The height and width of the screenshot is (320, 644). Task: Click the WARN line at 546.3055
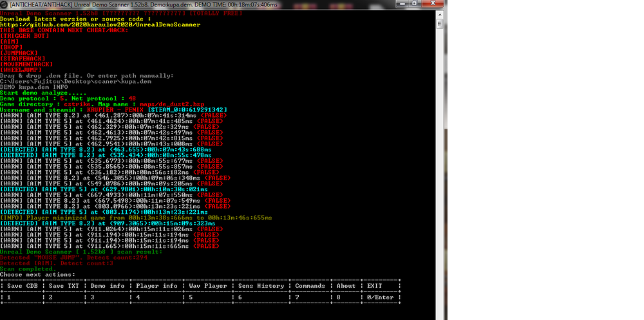[115, 178]
